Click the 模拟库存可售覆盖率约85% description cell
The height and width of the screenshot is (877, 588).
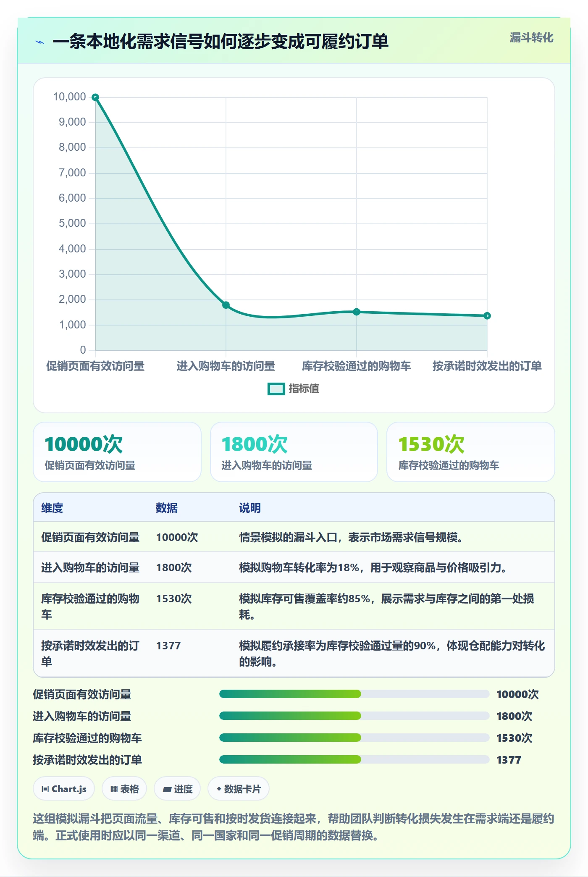(387, 607)
